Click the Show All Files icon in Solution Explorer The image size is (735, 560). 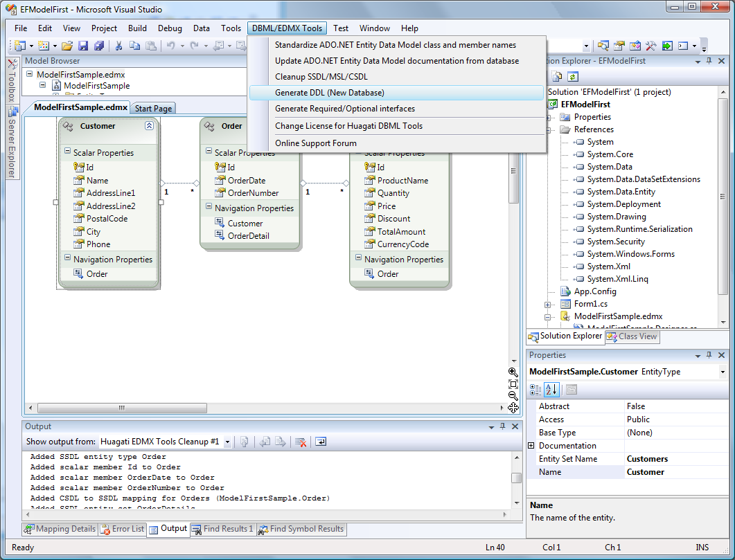pyautogui.click(x=557, y=76)
